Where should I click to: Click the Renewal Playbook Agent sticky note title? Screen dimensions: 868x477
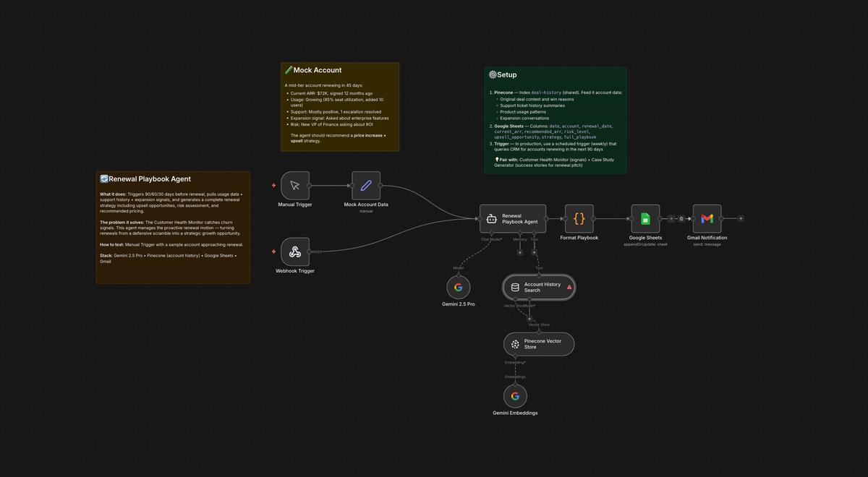pos(145,179)
